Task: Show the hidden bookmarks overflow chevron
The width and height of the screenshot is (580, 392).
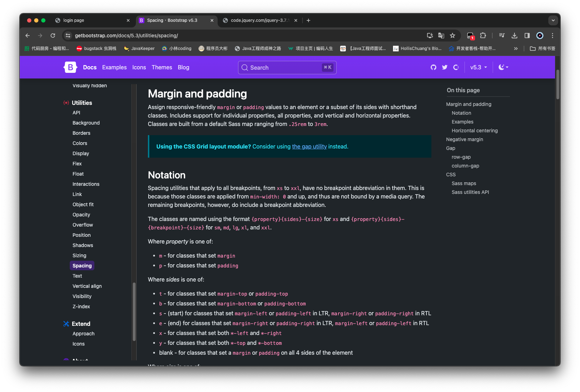Action: 516,49
